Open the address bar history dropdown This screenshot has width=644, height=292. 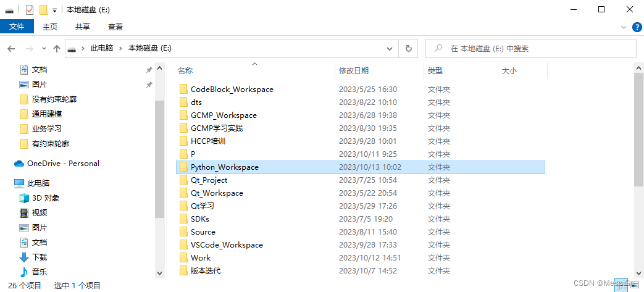tap(390, 49)
